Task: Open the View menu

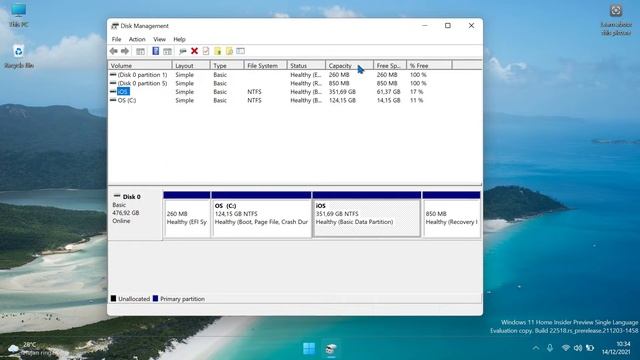Action: [159, 39]
